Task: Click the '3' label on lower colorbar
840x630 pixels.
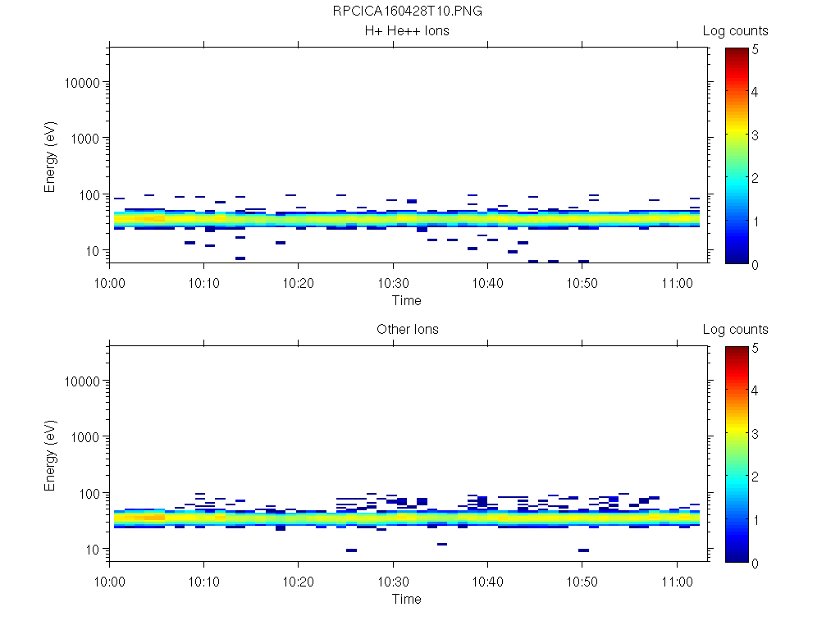Action: click(x=755, y=434)
